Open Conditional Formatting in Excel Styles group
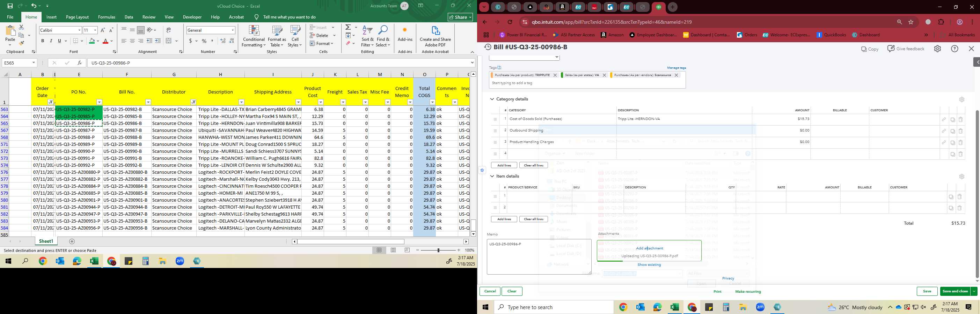The image size is (980, 314). click(254, 37)
